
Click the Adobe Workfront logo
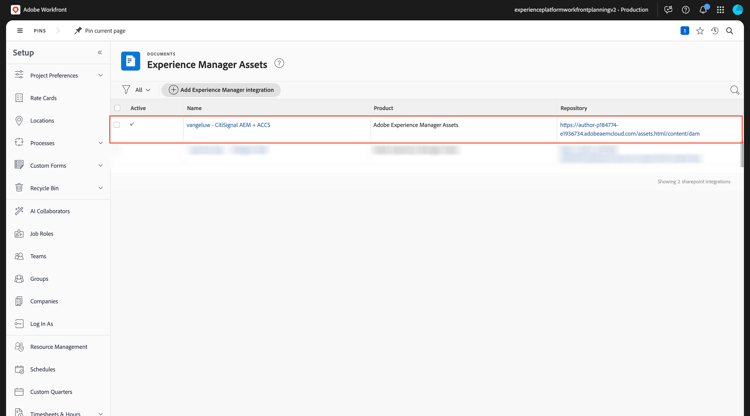15,10
